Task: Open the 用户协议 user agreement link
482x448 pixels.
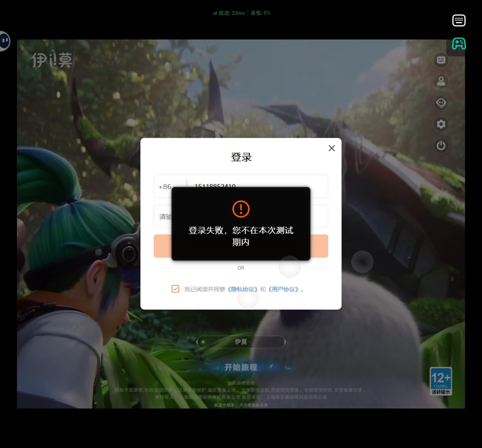Action: click(x=283, y=289)
